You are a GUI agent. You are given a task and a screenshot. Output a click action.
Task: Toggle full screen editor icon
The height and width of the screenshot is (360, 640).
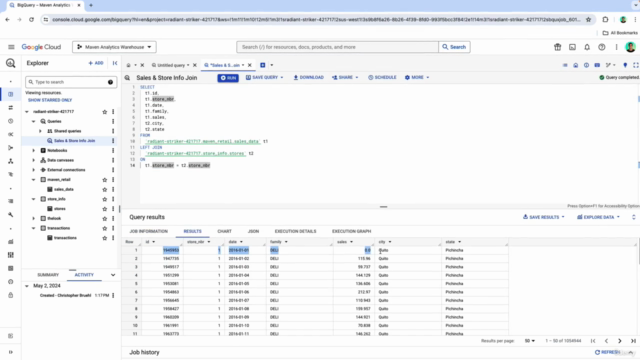point(636,65)
